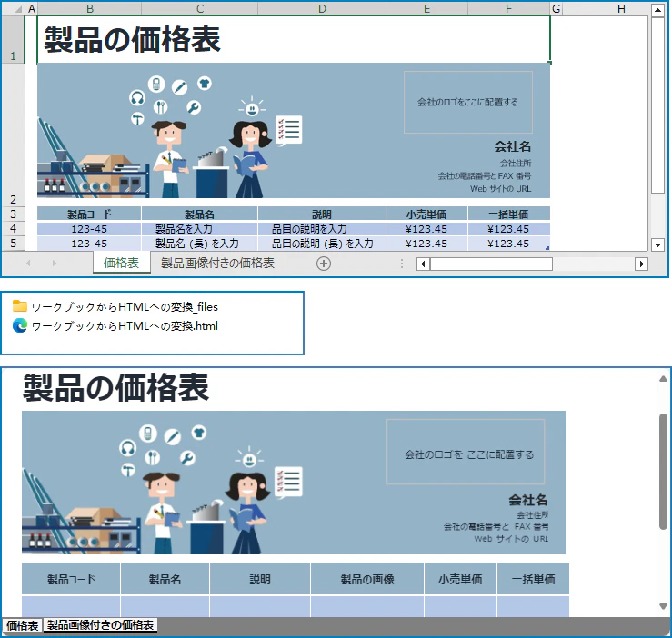This screenshot has width=672, height=638.
Task: Click 会社名 text in HTML preview
Action: tap(528, 500)
